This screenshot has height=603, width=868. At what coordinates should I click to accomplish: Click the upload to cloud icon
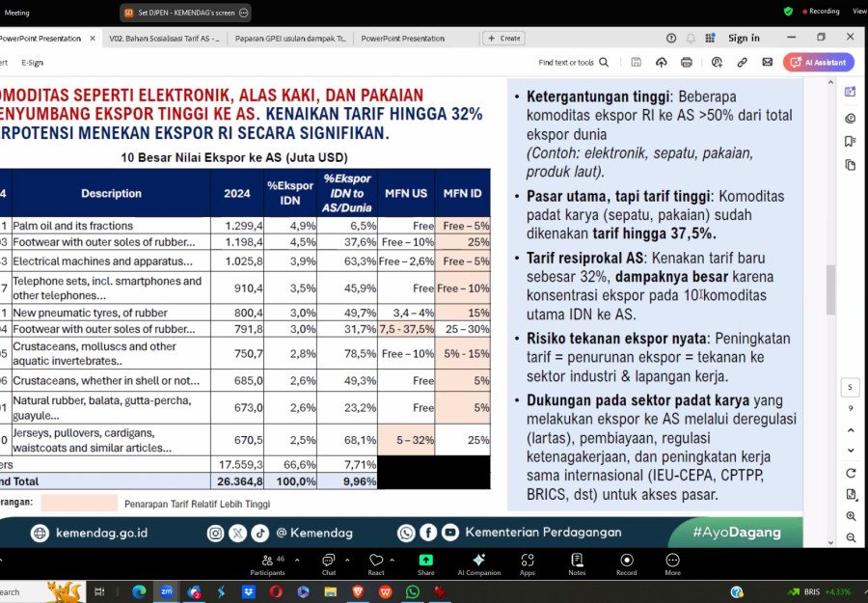tap(662, 63)
